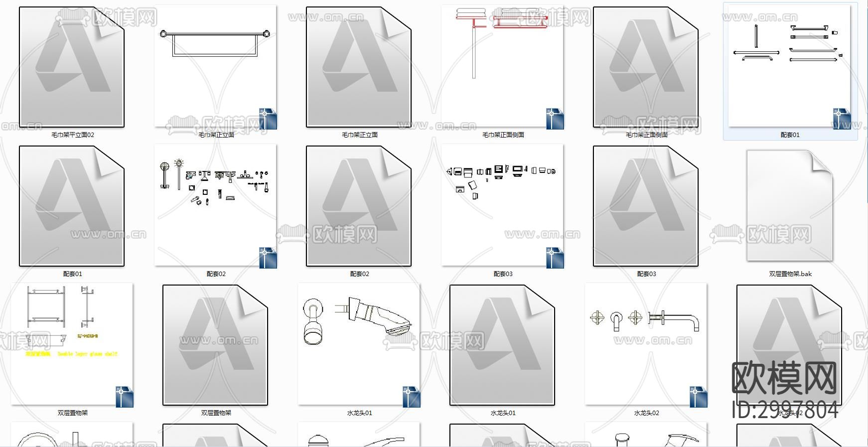Open the 配套02 drawing preview thumbnail
This screenshot has width=868, height=447.
click(x=215, y=206)
